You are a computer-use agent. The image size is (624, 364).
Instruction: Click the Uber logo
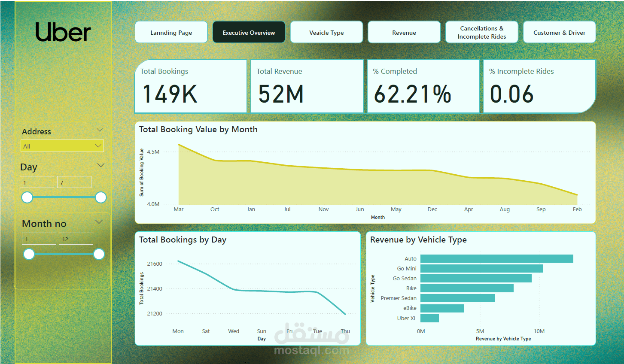click(x=63, y=32)
